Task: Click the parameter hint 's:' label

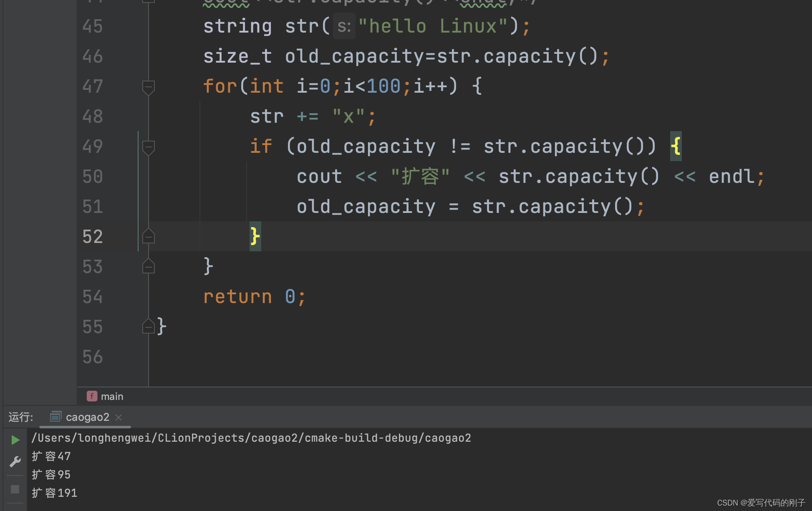Action: point(344,26)
